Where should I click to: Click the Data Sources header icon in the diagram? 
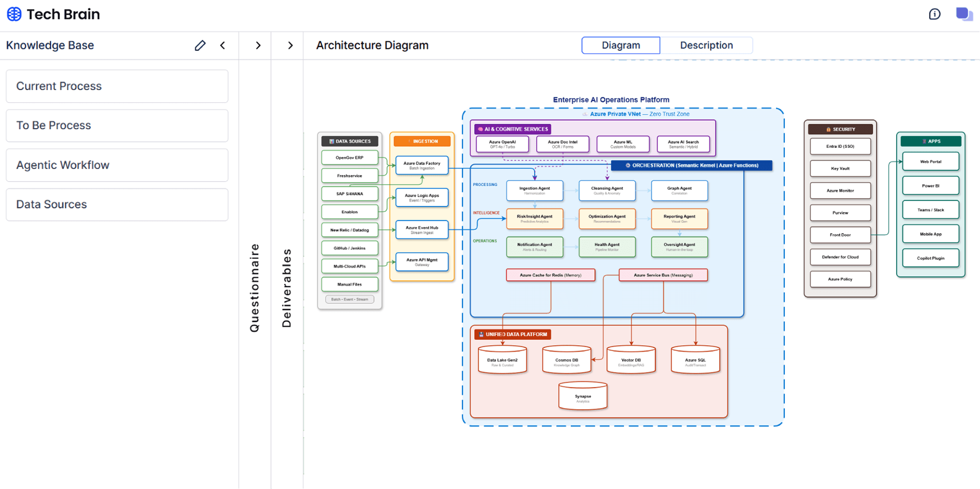click(331, 141)
